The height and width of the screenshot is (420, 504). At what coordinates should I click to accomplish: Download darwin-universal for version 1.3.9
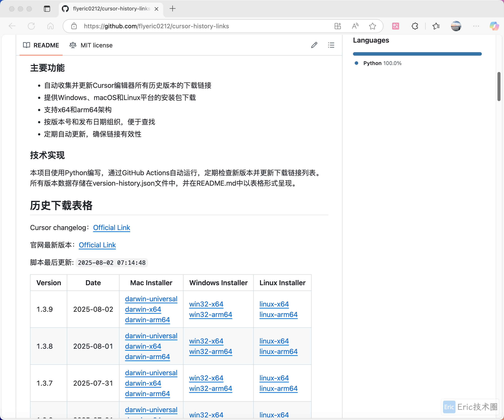[x=151, y=299]
